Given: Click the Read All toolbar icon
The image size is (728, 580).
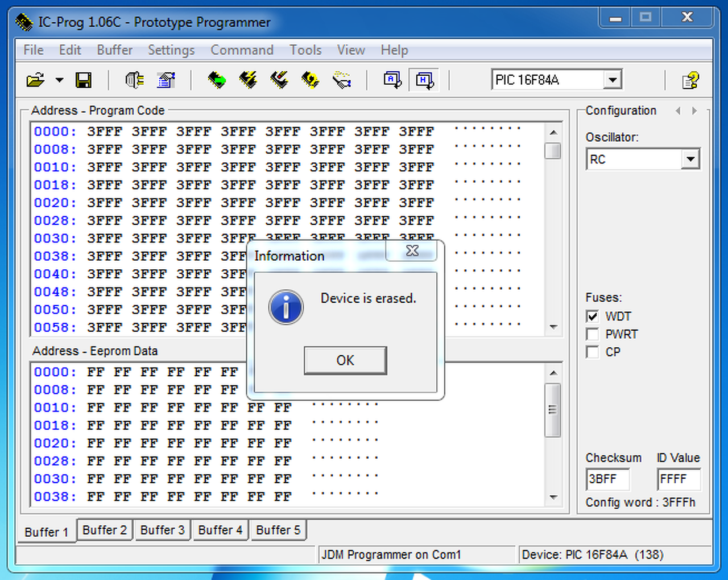Looking at the screenshot, I should point(217,80).
